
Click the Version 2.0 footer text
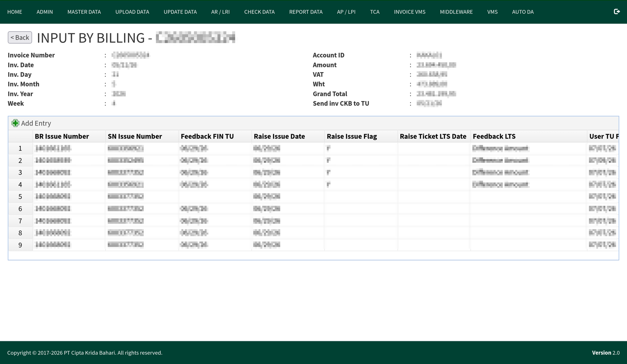point(606,352)
